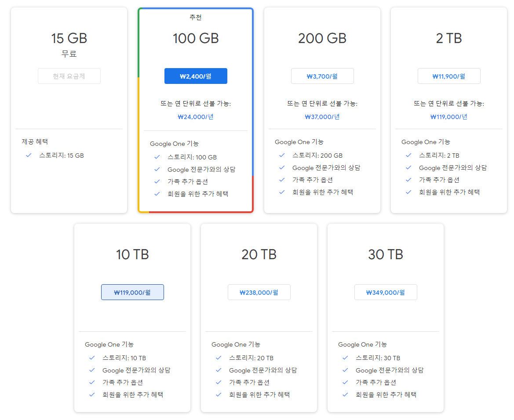The image size is (514, 420).
Task: Click checkmark beside 30 TB 회원을 위한 추가 혜택
Action: pyautogui.click(x=345, y=395)
